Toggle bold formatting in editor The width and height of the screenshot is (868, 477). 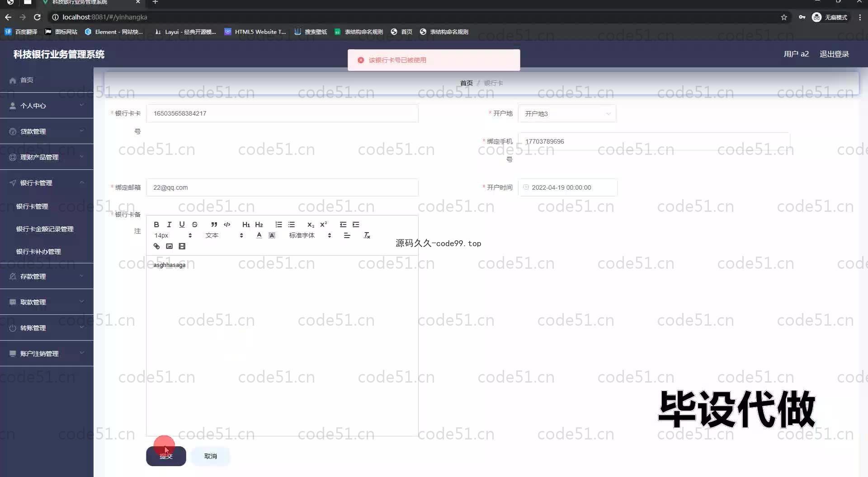tap(156, 224)
